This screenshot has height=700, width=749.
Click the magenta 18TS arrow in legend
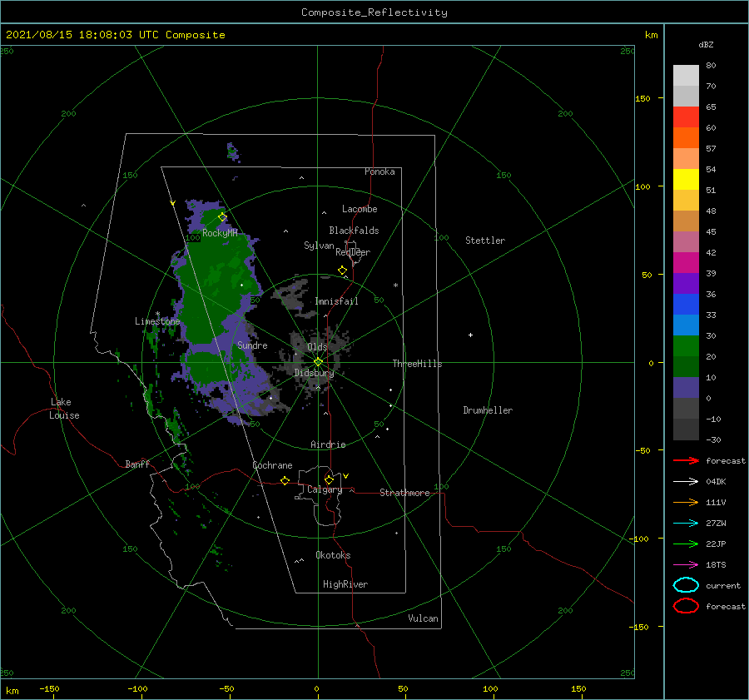pos(686,565)
